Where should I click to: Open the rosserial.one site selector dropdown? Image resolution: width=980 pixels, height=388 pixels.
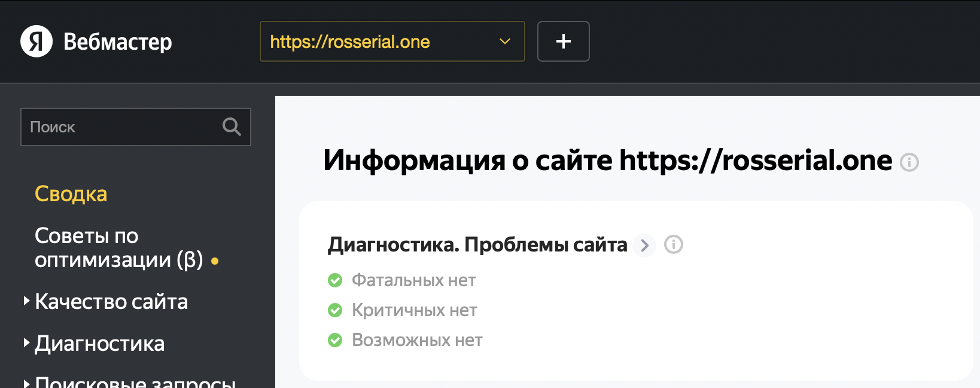pos(392,41)
